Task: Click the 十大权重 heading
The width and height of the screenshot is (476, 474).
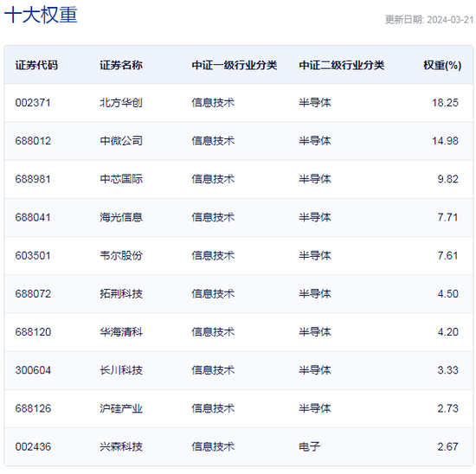Action: [41, 15]
